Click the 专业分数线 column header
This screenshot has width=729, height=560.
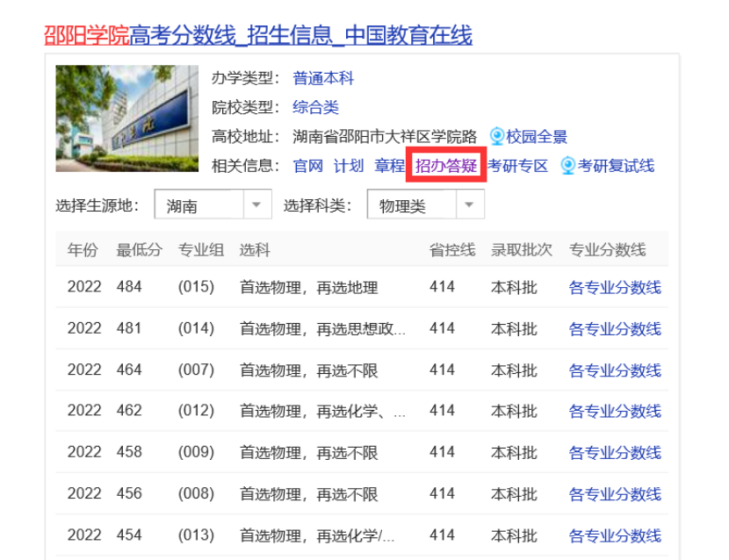coord(608,250)
